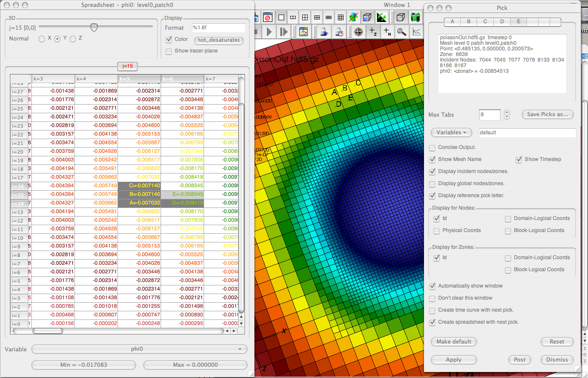
Task: Select the node pick mode icon
Action: pyautogui.click(x=387, y=31)
